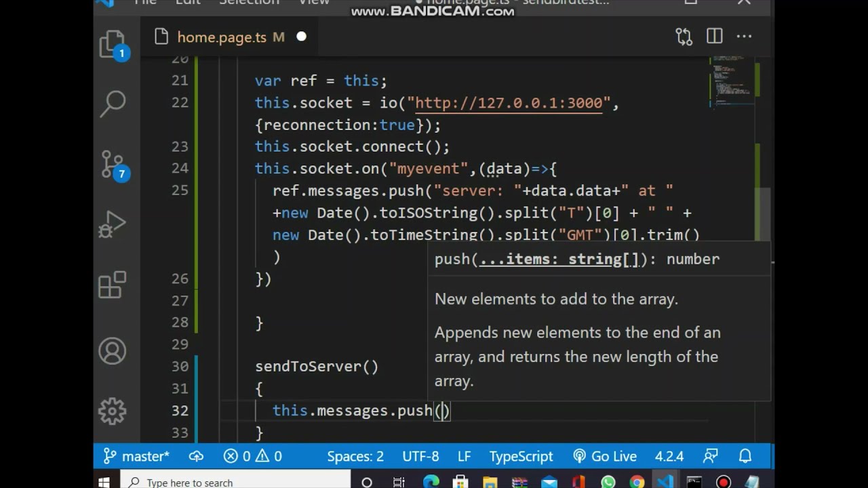The image size is (868, 488).
Task: Start Go Live server from status bar
Action: [x=606, y=456]
